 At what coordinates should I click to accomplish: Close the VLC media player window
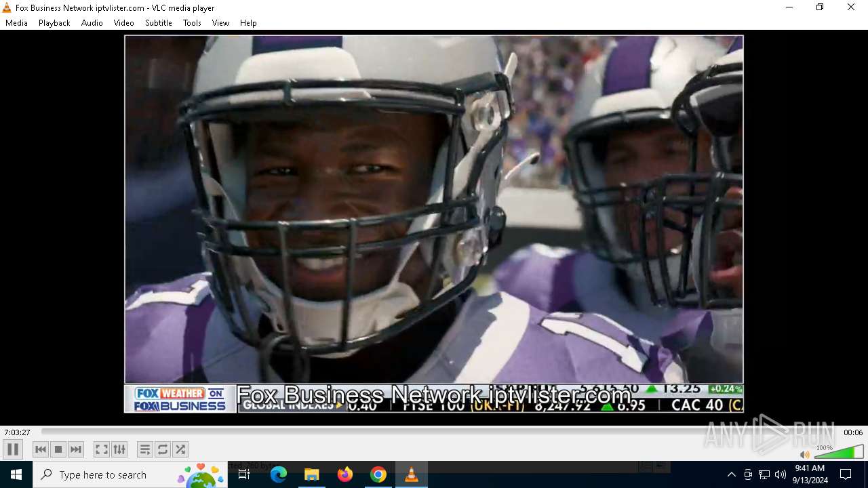pos(851,7)
